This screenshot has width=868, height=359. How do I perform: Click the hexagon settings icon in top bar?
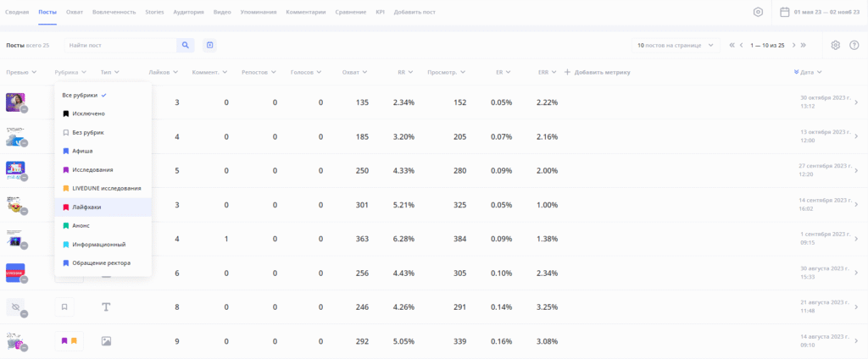[x=758, y=12]
